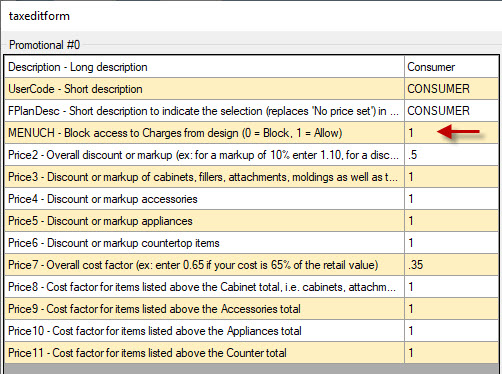Click the FPlanDesc value CONSUMER cell

(451, 111)
